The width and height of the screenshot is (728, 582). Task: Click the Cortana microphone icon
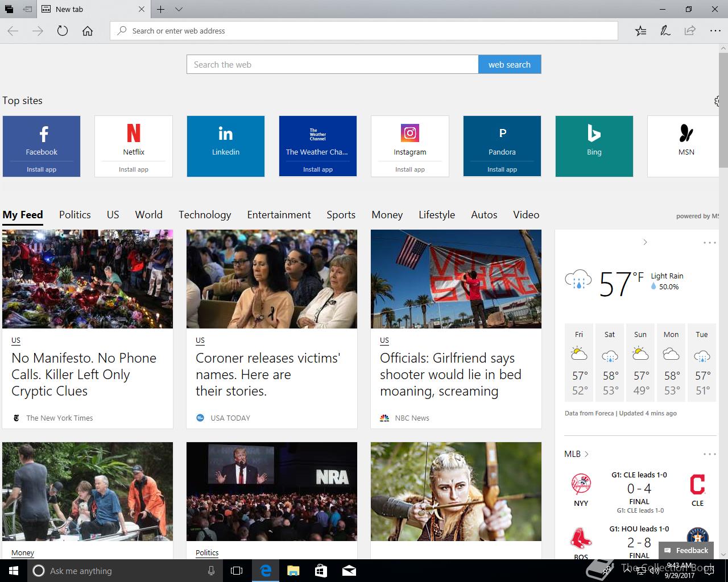click(x=211, y=571)
